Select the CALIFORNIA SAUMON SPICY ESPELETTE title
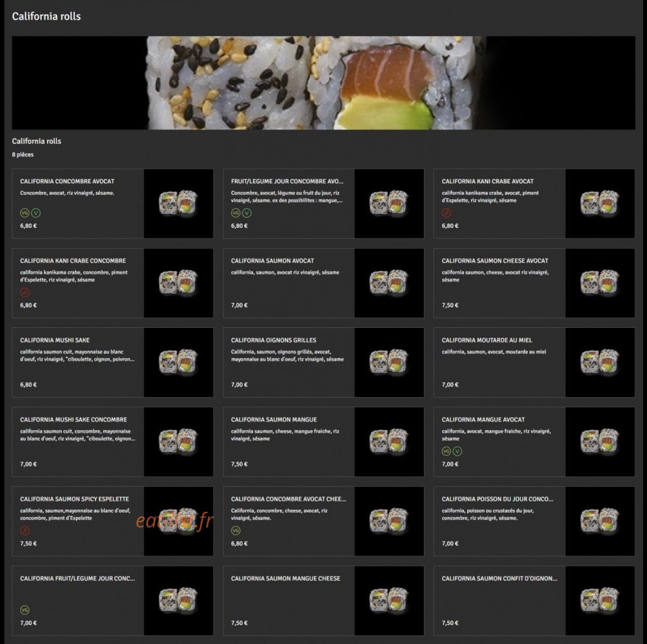 75,499
